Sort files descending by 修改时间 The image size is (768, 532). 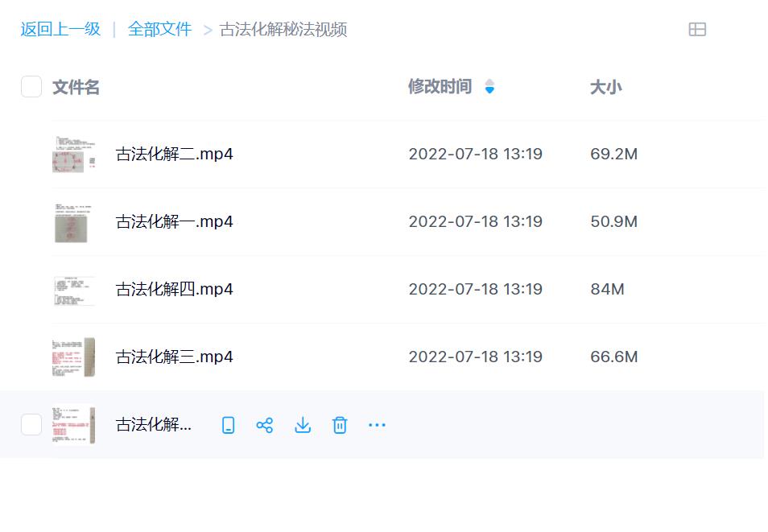point(489,91)
